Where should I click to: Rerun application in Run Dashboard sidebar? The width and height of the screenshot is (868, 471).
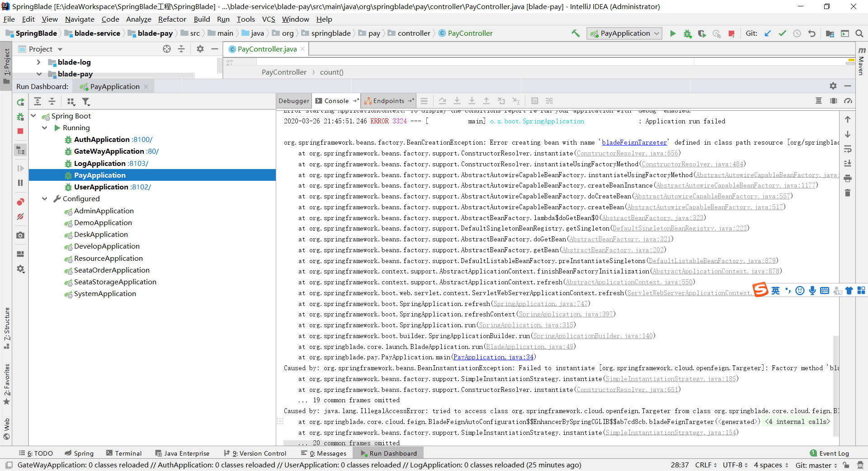[20, 102]
